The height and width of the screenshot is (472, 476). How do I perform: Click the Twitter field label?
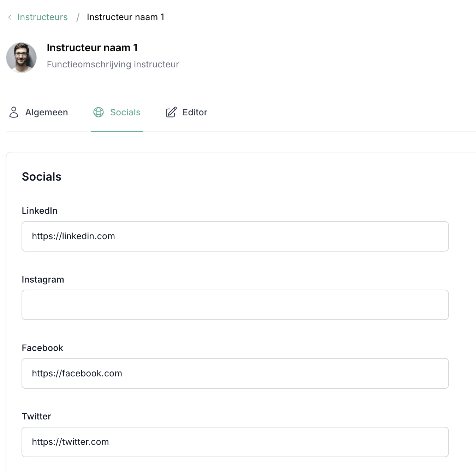click(36, 416)
